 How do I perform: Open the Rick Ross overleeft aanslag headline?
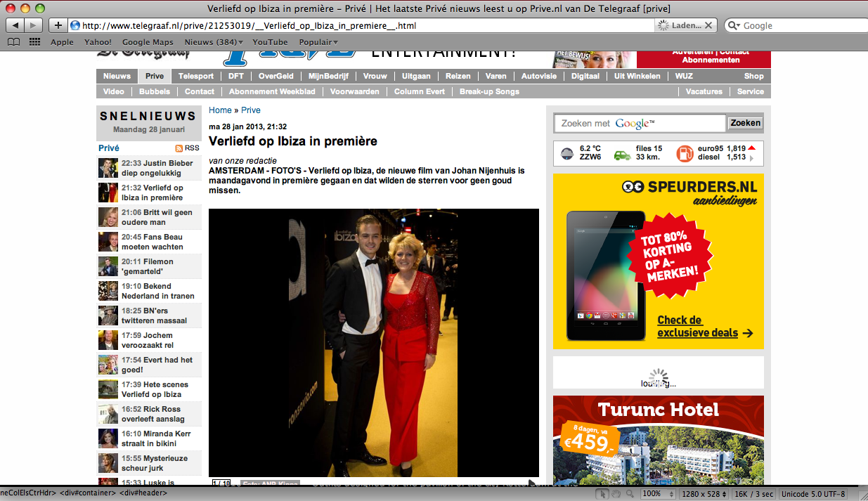153,414
